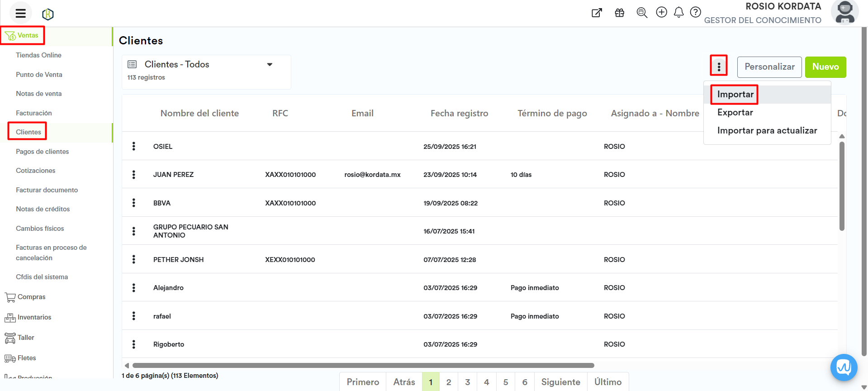Expand the Clientes - Todos view dropdown

(270, 65)
